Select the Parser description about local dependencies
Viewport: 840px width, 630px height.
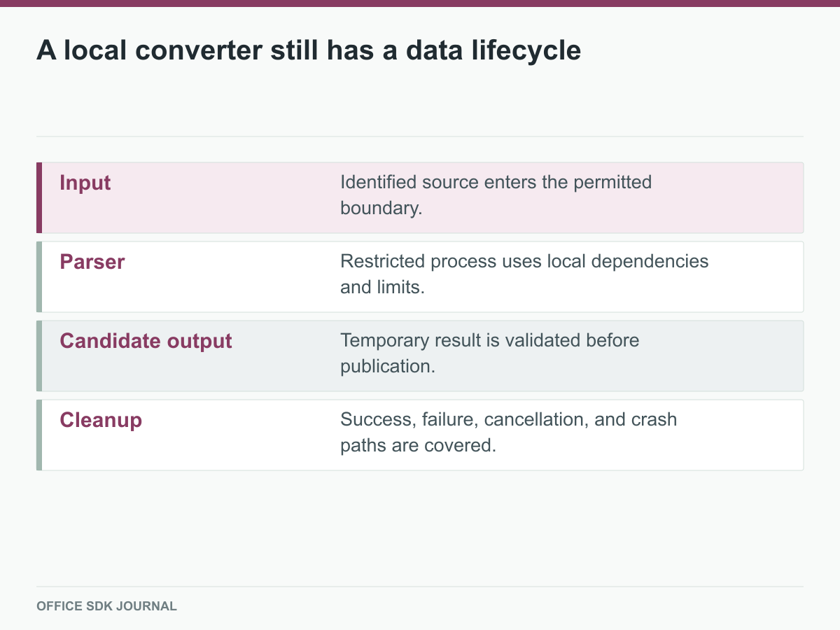pyautogui.click(x=524, y=274)
